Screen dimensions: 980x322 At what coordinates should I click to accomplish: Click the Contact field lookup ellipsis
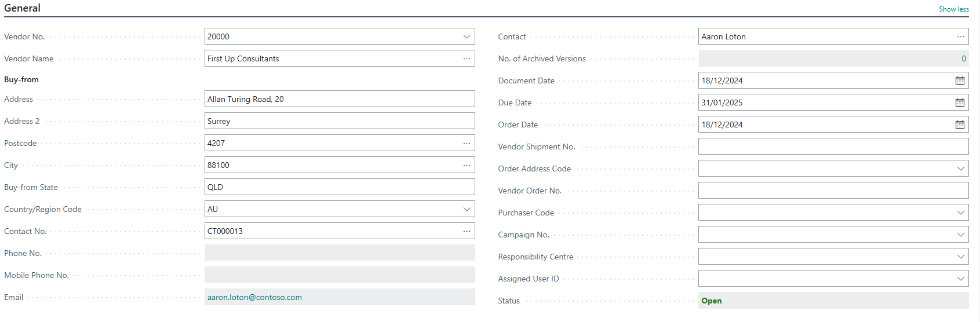click(x=961, y=36)
